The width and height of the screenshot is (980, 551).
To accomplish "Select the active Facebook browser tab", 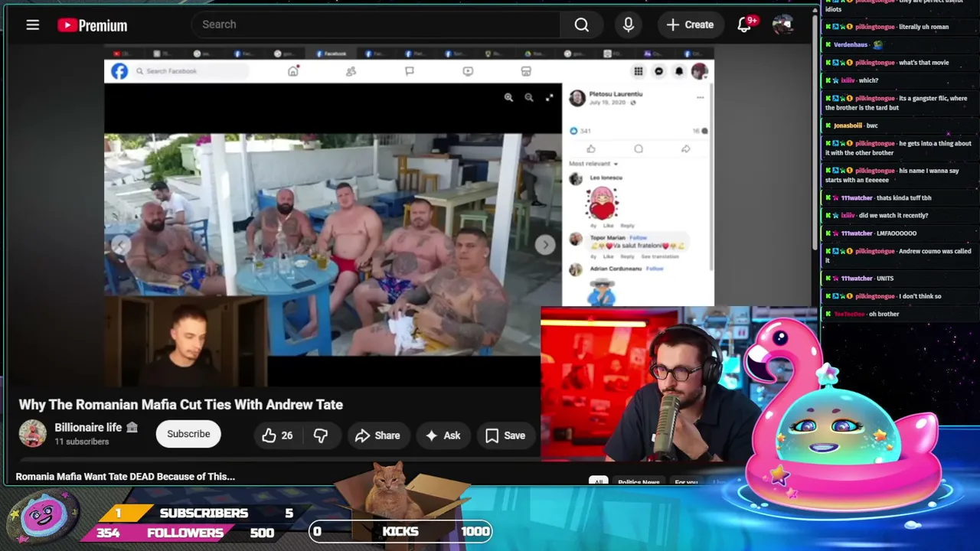I will tap(332, 54).
